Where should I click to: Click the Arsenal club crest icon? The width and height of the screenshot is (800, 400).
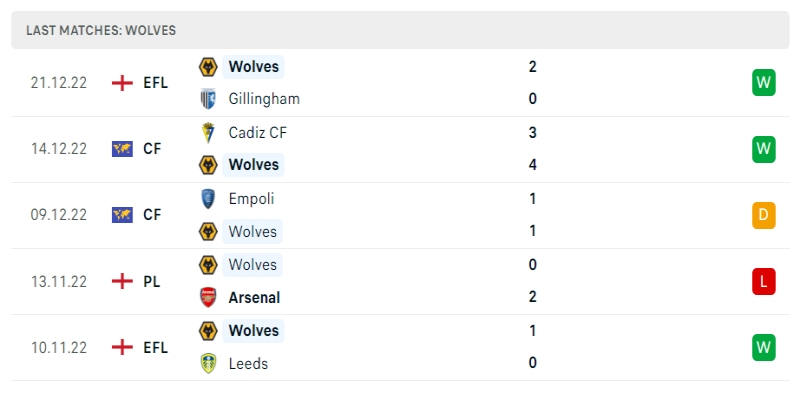(x=208, y=297)
